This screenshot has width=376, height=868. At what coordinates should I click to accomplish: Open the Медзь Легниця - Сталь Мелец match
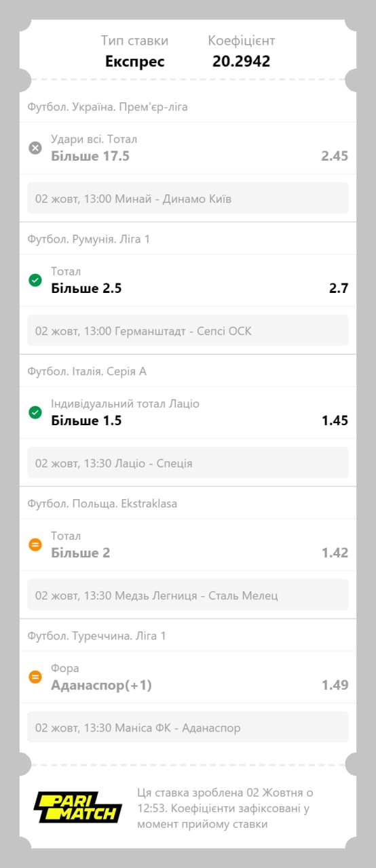(188, 595)
